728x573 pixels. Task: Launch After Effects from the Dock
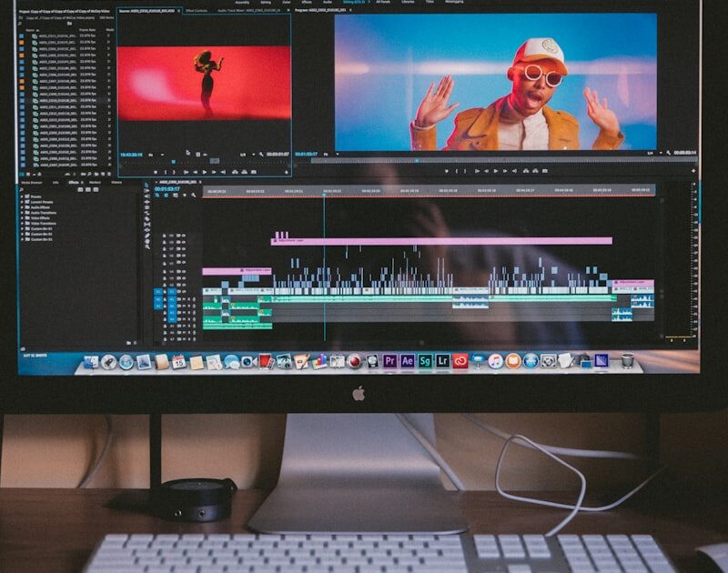(x=408, y=361)
